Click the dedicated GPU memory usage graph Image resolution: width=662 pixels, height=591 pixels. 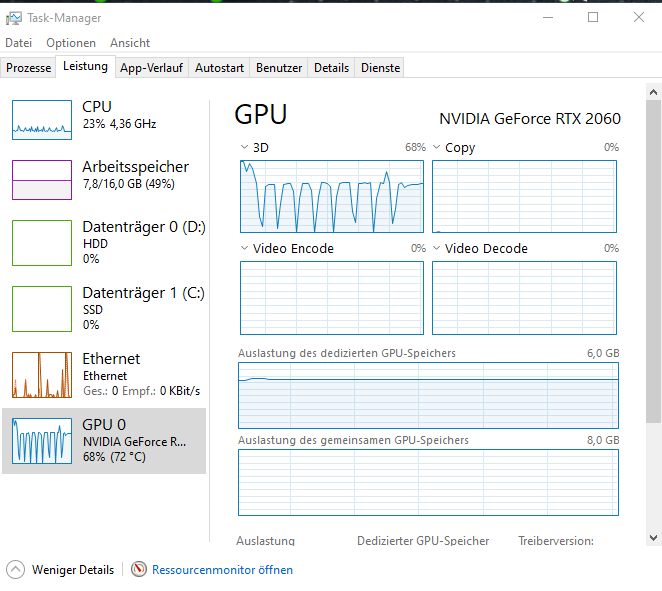pos(429,396)
